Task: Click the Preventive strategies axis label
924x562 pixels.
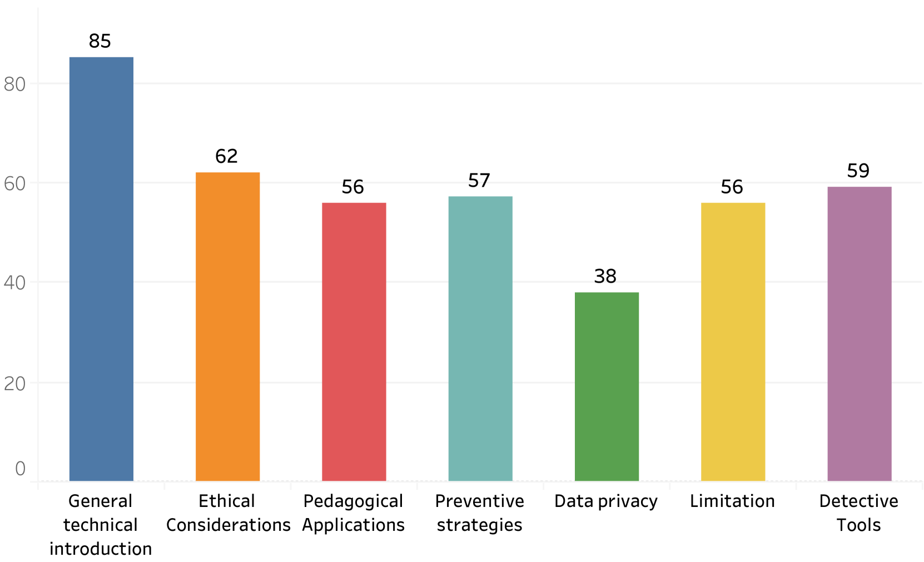Action: (480, 513)
